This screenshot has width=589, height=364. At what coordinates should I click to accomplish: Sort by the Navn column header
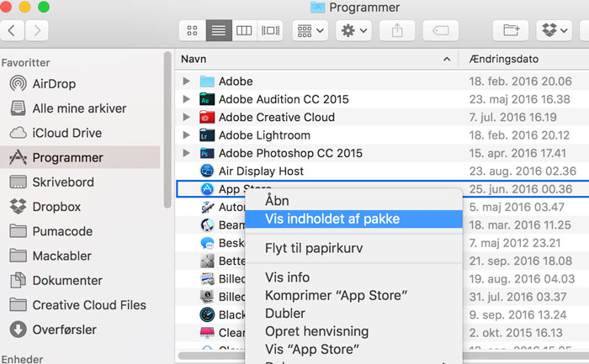[x=194, y=59]
